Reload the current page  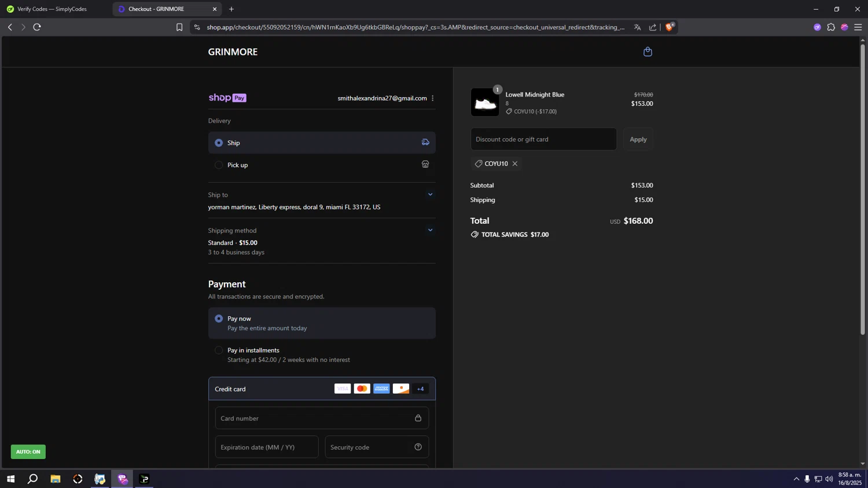37,27
